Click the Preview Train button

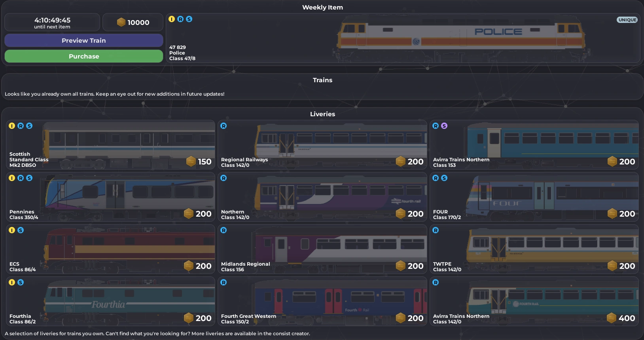[84, 40]
